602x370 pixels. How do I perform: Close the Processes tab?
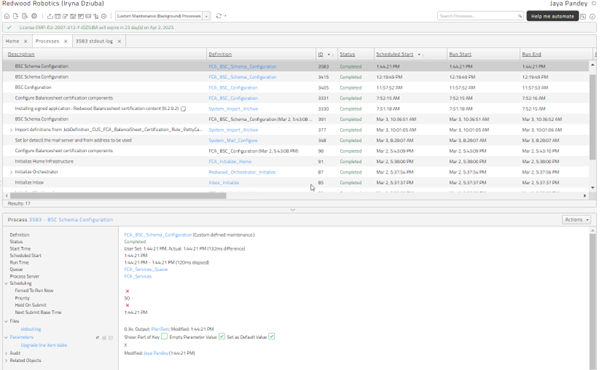(66, 41)
